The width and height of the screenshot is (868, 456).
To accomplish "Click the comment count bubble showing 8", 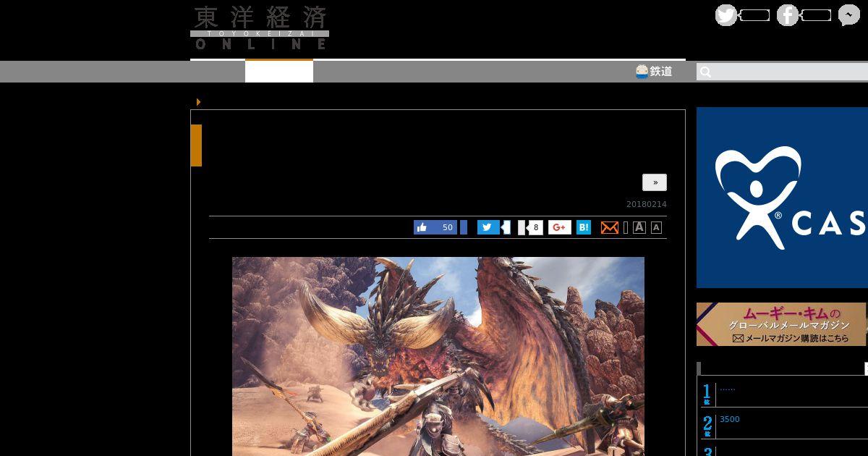I will 535,227.
